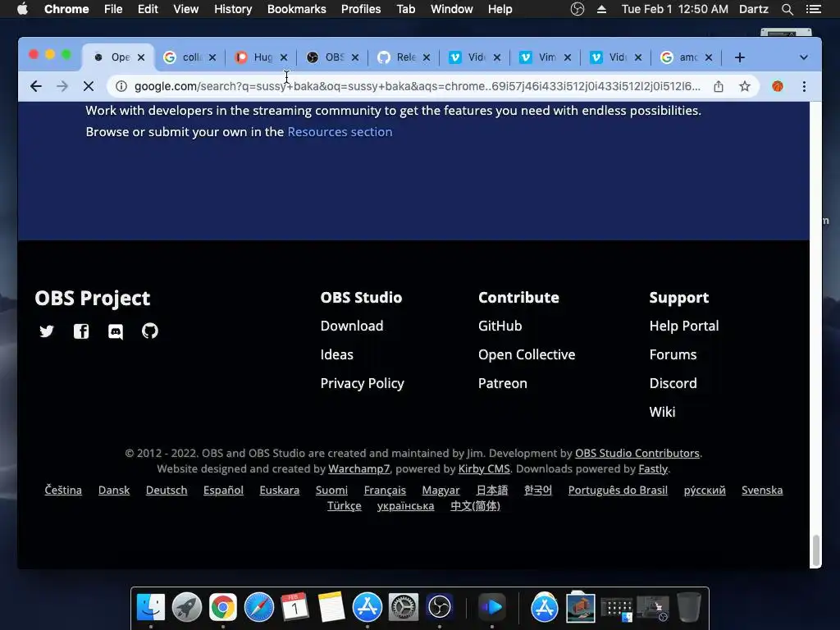Bookmark this tab with the star icon

point(745,86)
